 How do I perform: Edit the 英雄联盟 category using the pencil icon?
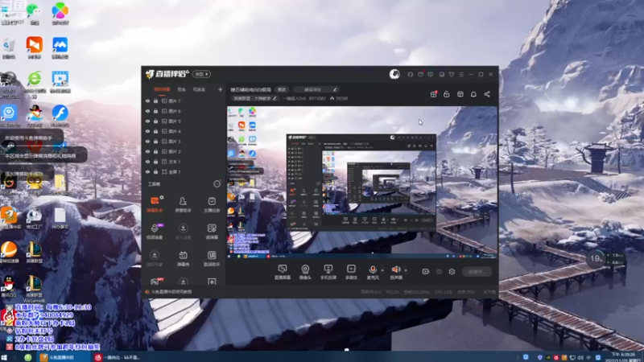tap(275, 98)
